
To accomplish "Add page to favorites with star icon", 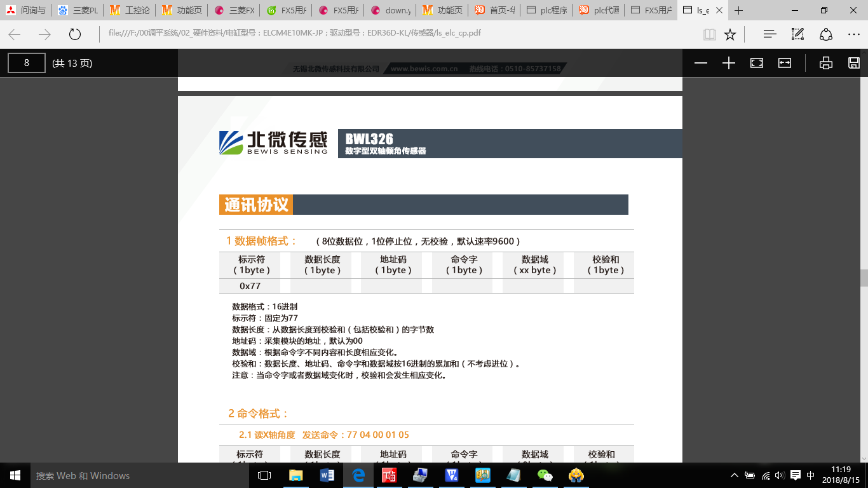I will click(730, 34).
